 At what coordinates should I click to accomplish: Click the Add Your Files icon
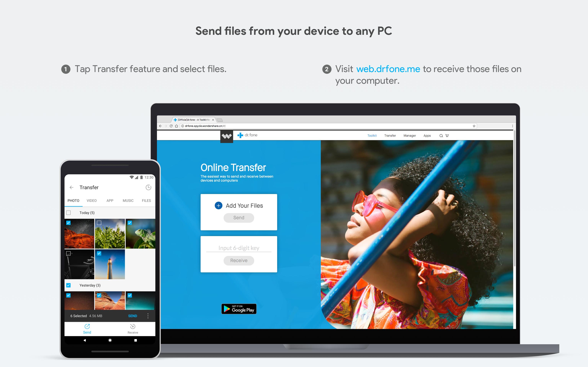click(x=219, y=205)
